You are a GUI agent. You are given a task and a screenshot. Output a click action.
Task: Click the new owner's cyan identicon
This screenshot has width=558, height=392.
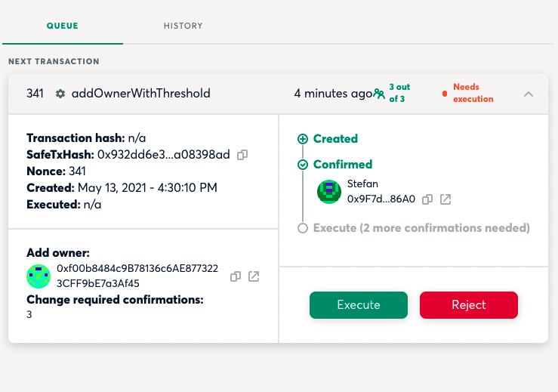[39, 276]
